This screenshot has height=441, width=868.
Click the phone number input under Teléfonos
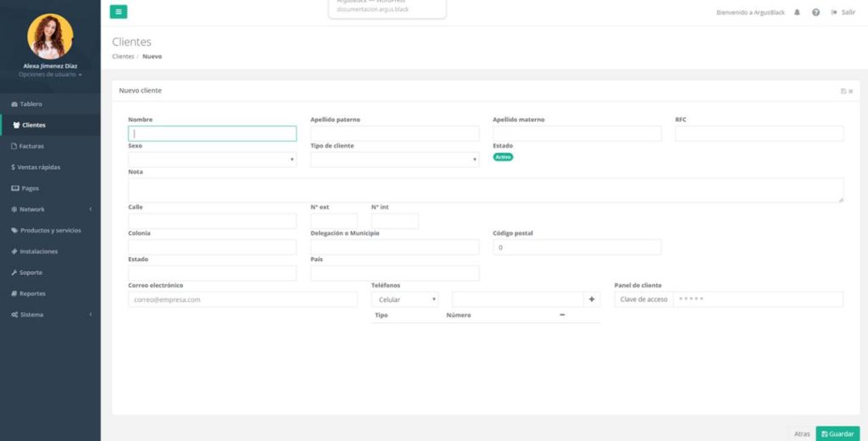point(518,299)
